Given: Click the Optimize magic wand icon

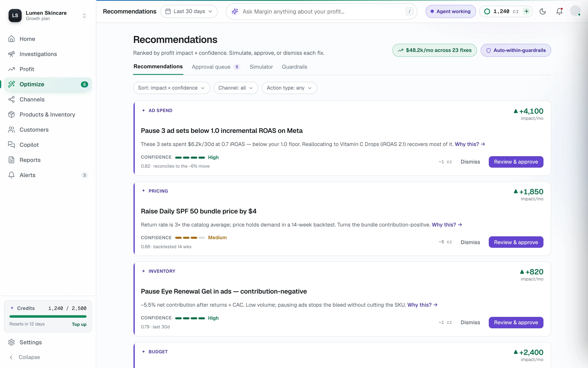Looking at the screenshot, I should [x=11, y=84].
